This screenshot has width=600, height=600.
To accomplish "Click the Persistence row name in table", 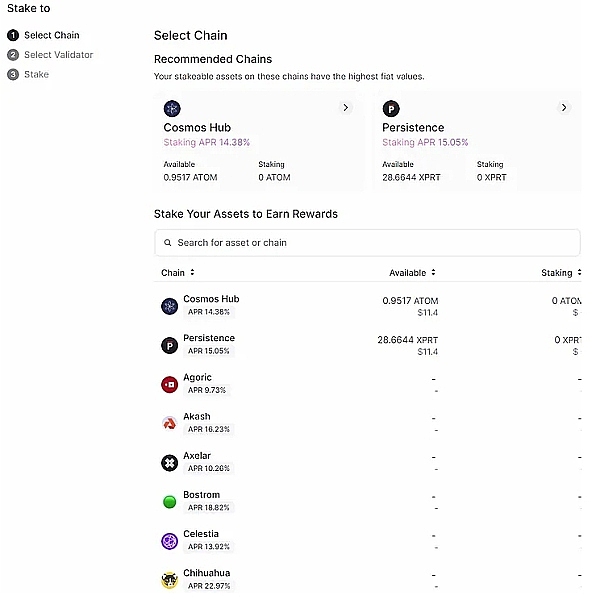I will [209, 338].
